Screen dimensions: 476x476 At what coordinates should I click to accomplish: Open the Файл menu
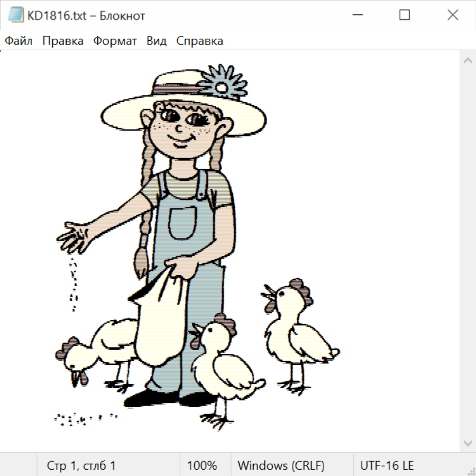[19, 41]
